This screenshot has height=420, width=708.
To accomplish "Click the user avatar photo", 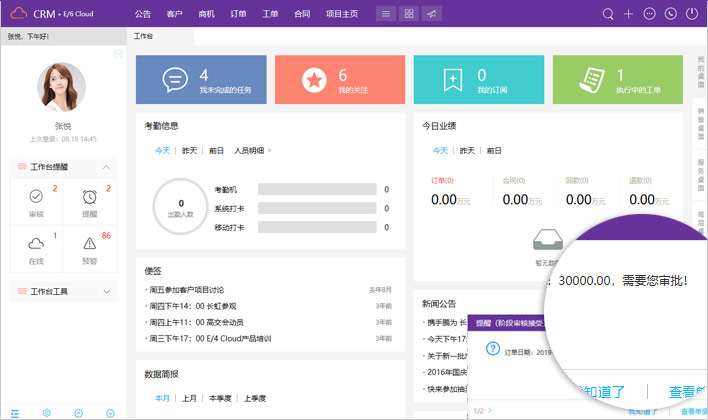I will pyautogui.click(x=62, y=85).
